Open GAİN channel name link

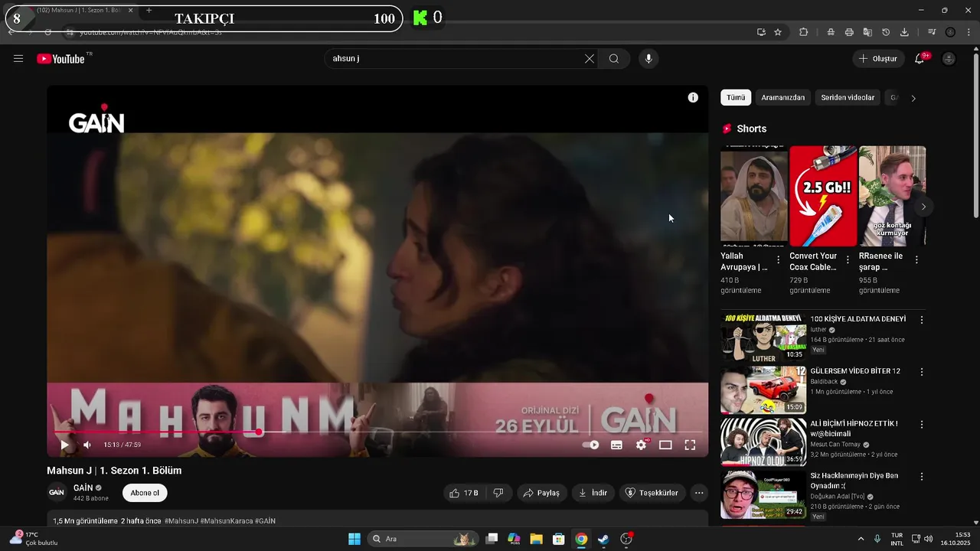click(x=83, y=487)
